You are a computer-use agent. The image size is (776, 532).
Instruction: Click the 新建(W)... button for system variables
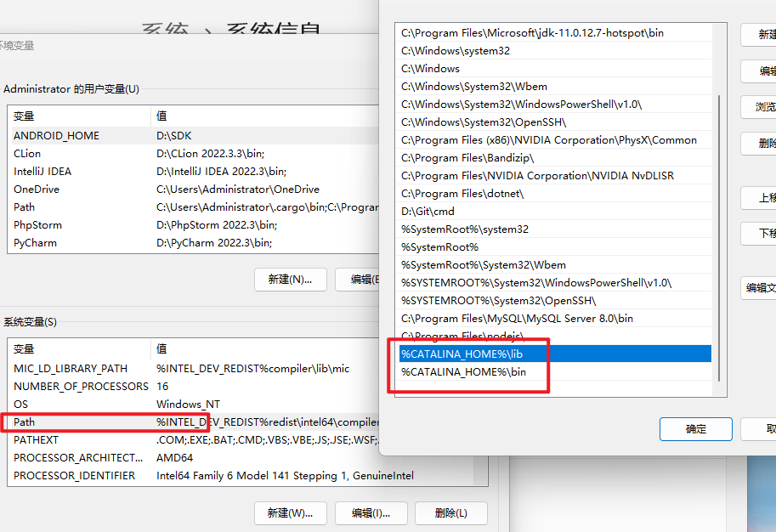tap(289, 513)
